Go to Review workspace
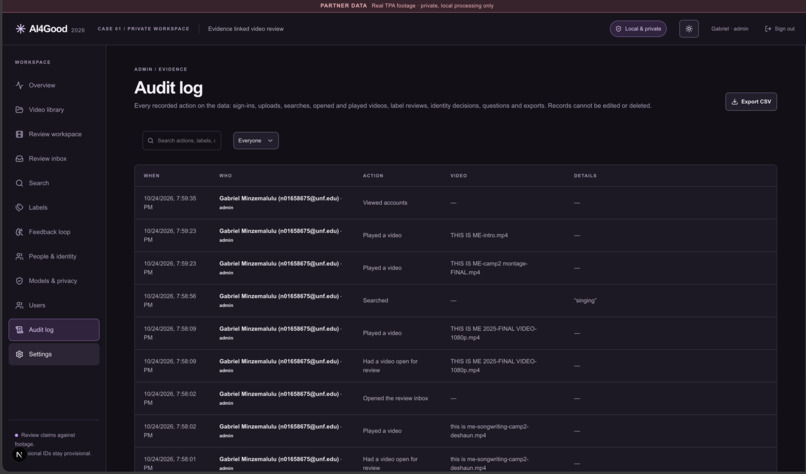Viewport: 806px width, 474px height. click(54, 134)
